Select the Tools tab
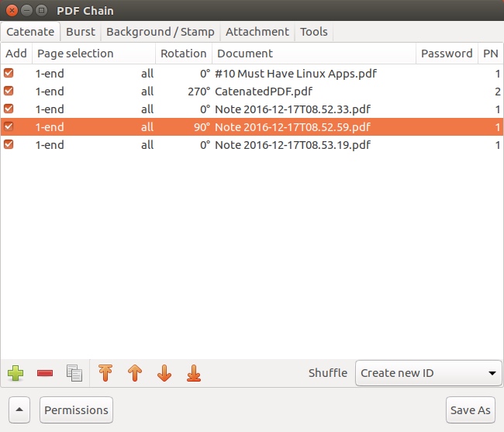 (x=314, y=32)
